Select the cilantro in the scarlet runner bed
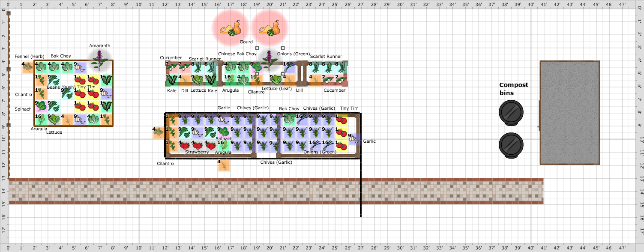This screenshot has width=644, height=252. (257, 80)
